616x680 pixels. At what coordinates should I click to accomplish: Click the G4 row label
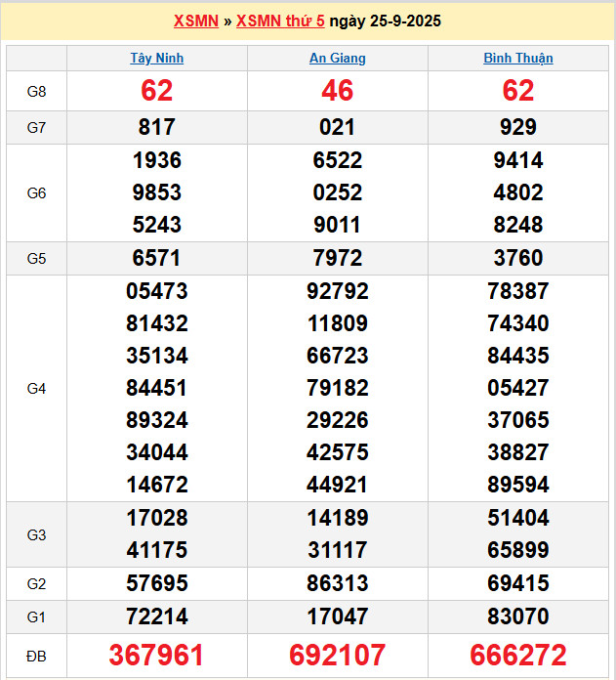(x=36, y=388)
